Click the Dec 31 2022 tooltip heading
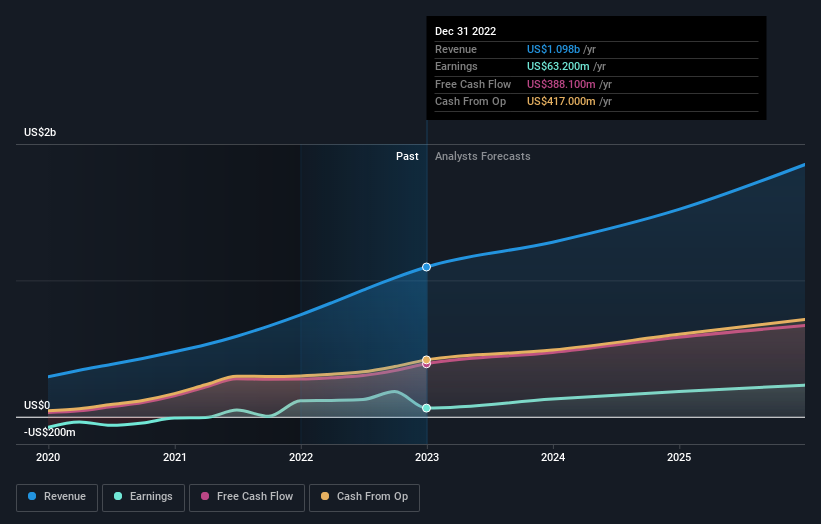Image resolution: width=821 pixels, height=524 pixels. [x=465, y=31]
